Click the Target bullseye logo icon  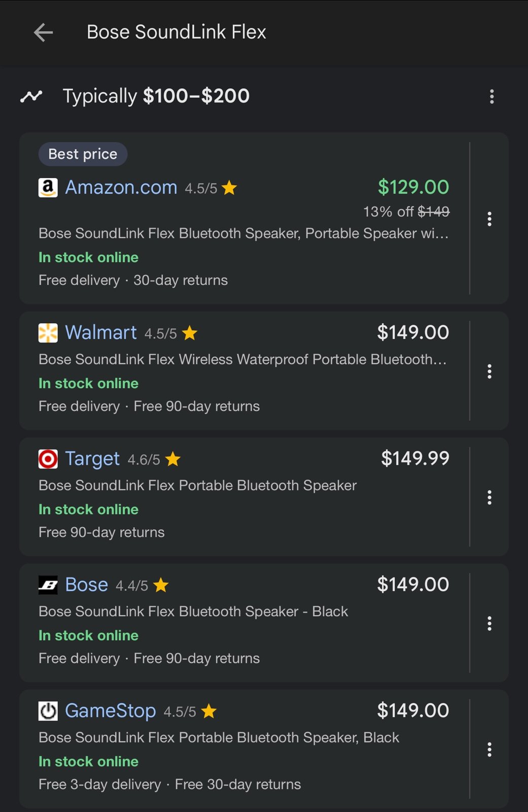48,459
